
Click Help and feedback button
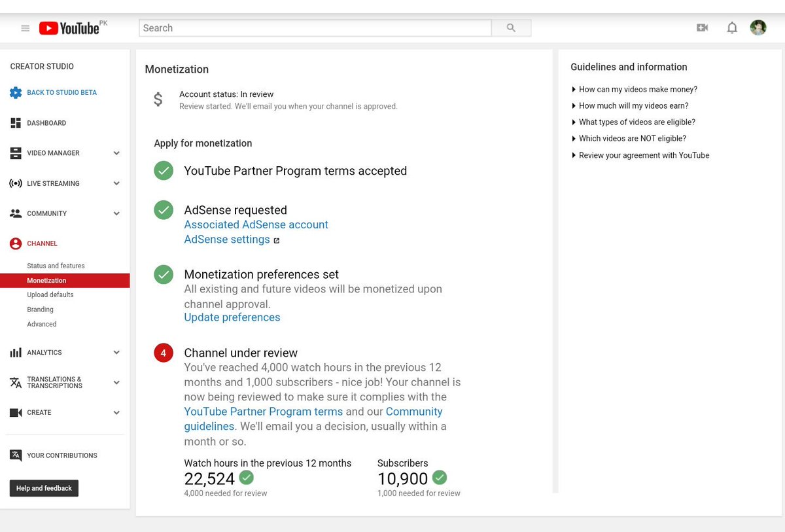[x=44, y=488]
